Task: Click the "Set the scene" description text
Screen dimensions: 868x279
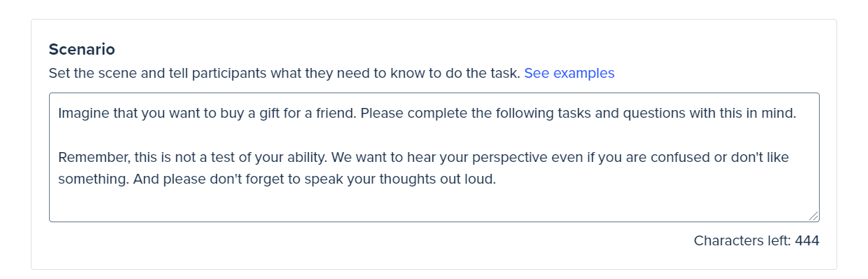Action: click(284, 73)
